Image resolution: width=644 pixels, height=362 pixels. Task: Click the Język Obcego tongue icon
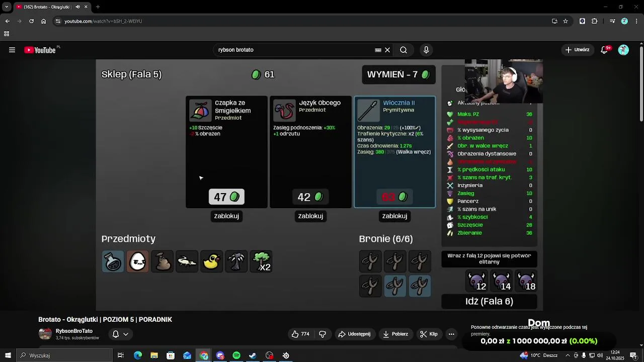coord(284,111)
